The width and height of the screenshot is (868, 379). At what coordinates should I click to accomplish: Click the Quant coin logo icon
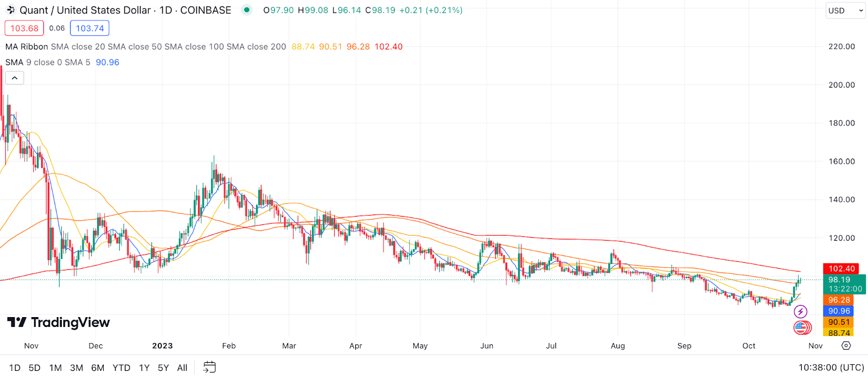click(x=10, y=10)
